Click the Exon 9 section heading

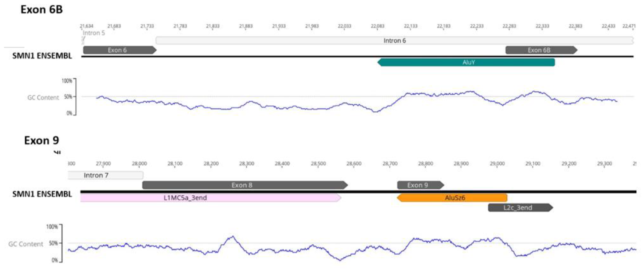click(42, 141)
